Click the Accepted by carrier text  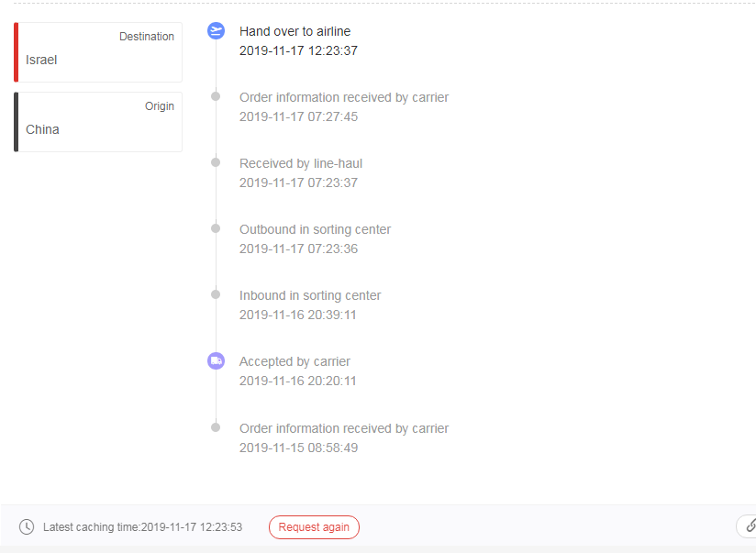point(295,361)
